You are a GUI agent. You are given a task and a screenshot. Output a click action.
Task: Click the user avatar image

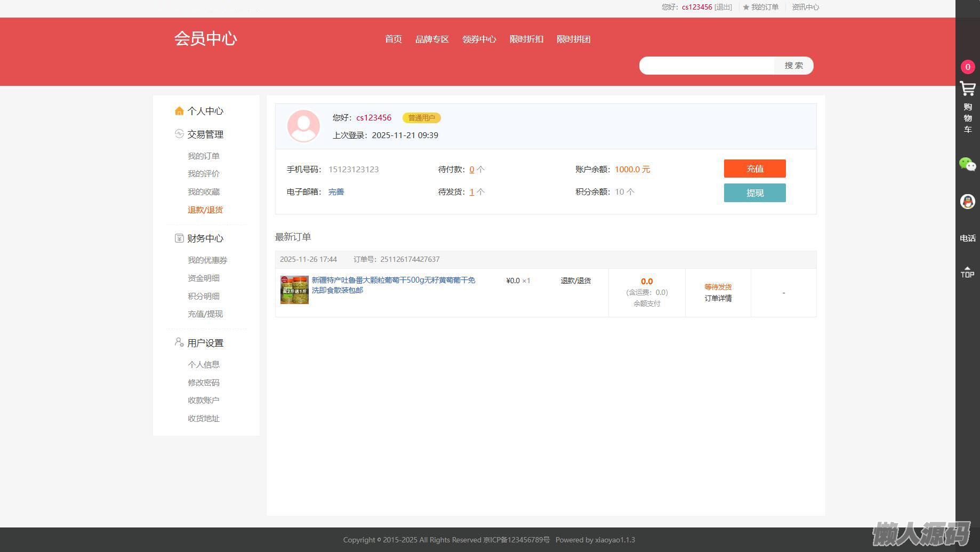click(303, 126)
